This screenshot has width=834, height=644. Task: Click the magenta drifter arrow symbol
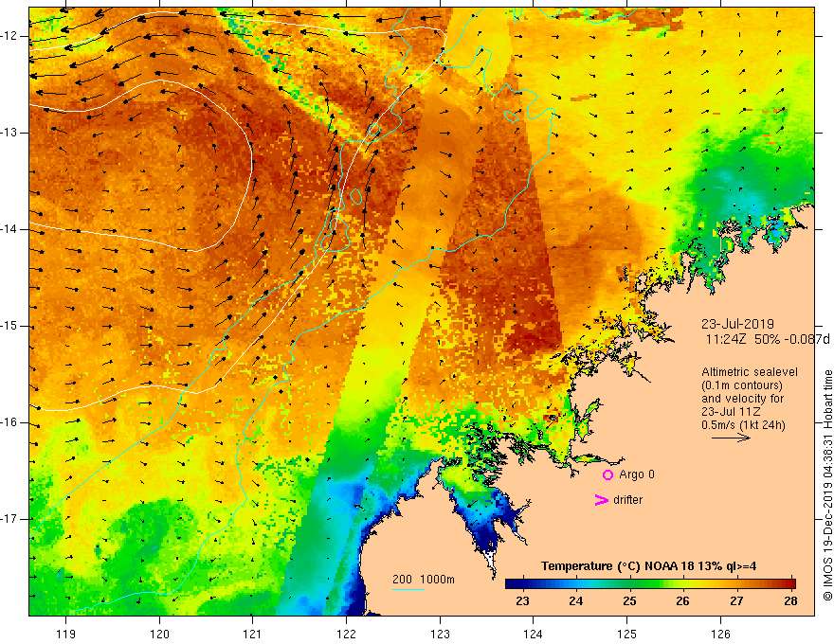click(601, 500)
